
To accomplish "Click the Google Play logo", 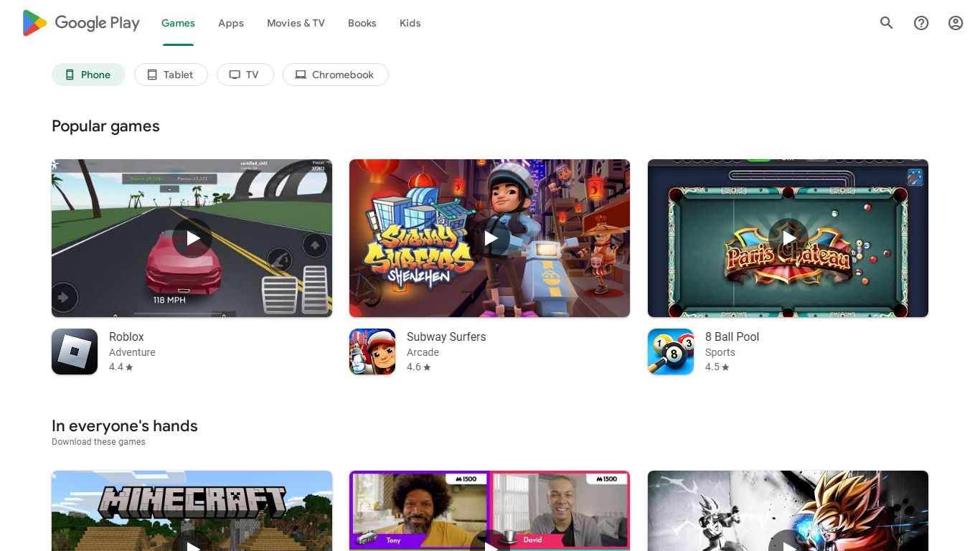I will coord(81,23).
